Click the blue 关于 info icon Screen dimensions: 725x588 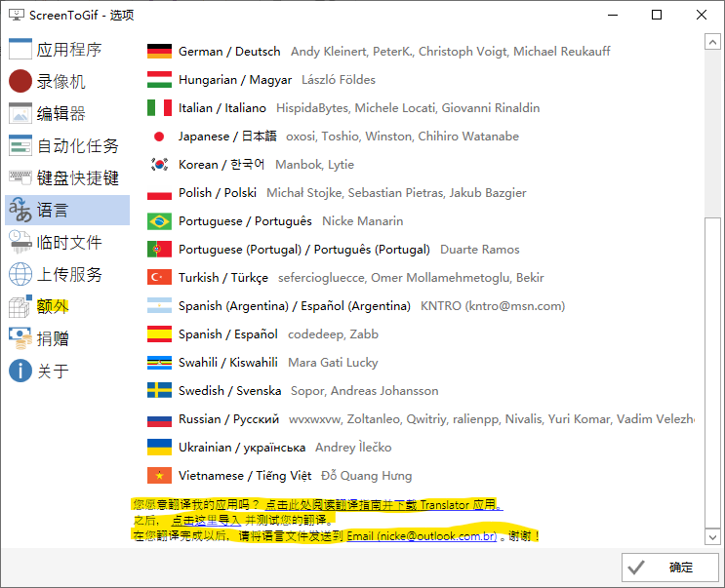click(x=20, y=371)
